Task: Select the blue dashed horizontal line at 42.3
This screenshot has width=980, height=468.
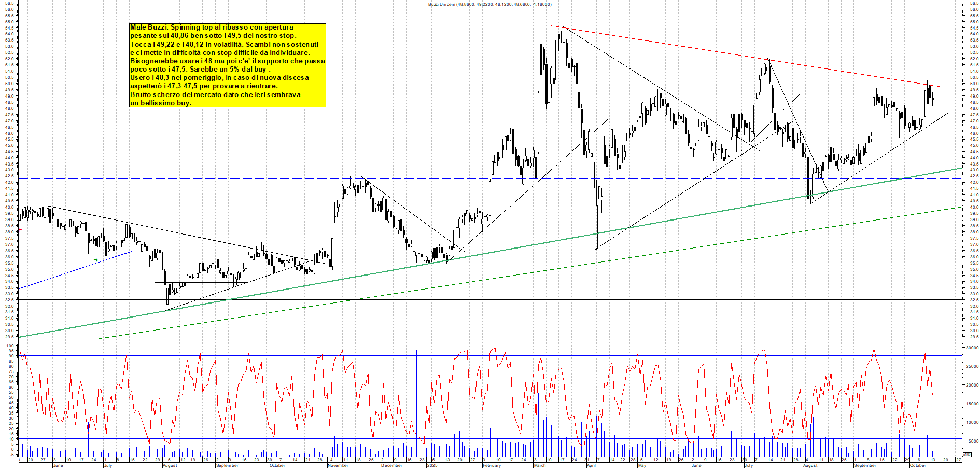Action: [207, 179]
